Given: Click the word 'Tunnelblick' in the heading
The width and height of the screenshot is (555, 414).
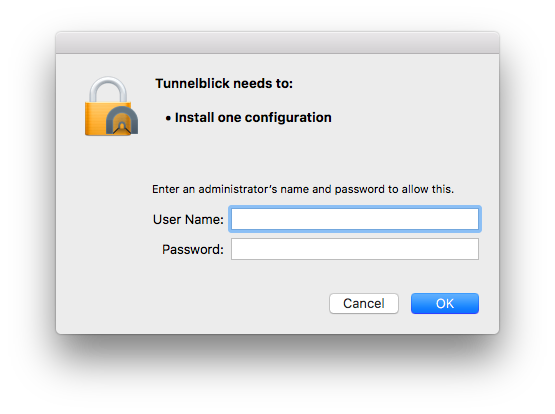Looking at the screenshot, I should (x=193, y=84).
